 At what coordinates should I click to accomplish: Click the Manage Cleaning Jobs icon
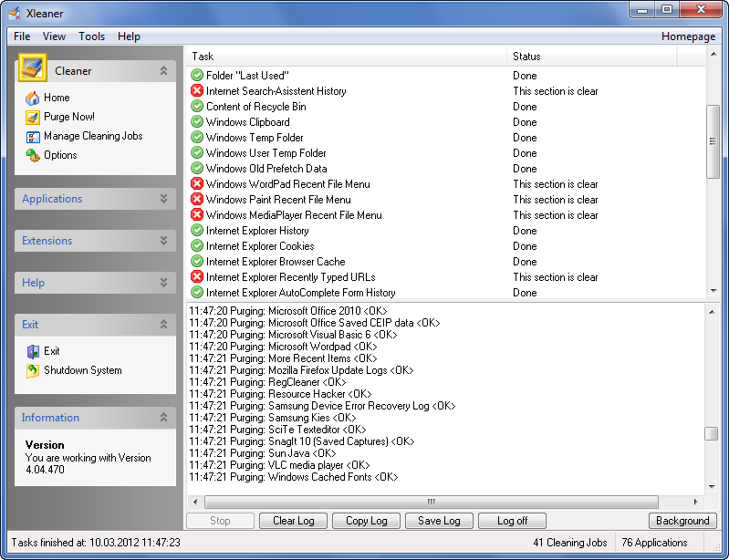[x=33, y=137]
